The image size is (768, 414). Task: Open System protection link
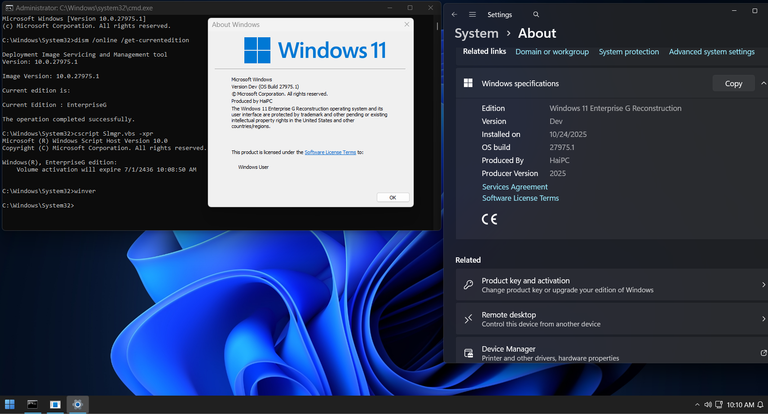click(x=629, y=52)
